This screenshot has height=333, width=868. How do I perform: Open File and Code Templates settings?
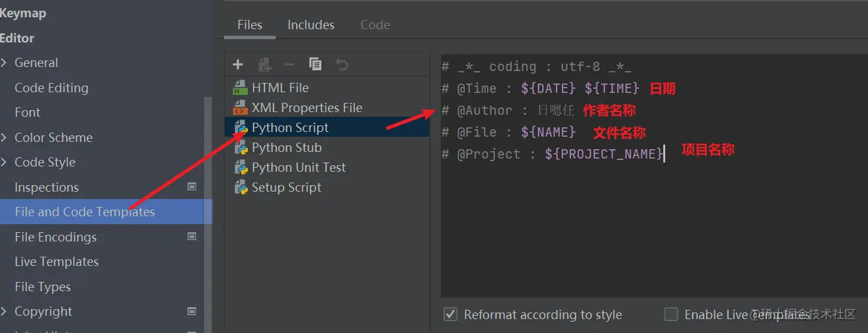85,212
